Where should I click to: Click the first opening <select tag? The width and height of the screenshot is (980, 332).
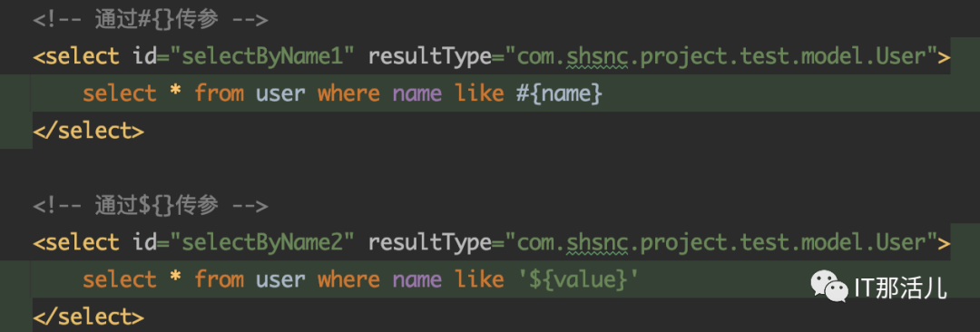click(75, 57)
